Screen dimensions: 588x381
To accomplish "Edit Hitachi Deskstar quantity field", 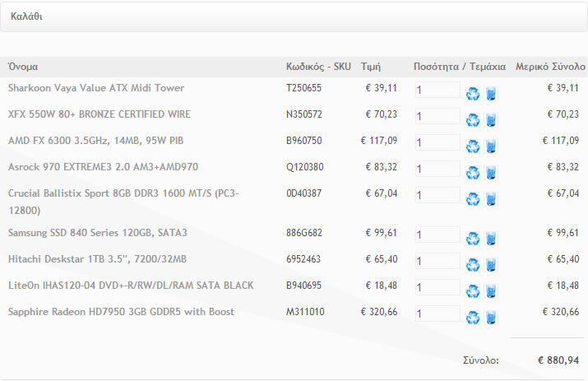I will tap(438, 261).
